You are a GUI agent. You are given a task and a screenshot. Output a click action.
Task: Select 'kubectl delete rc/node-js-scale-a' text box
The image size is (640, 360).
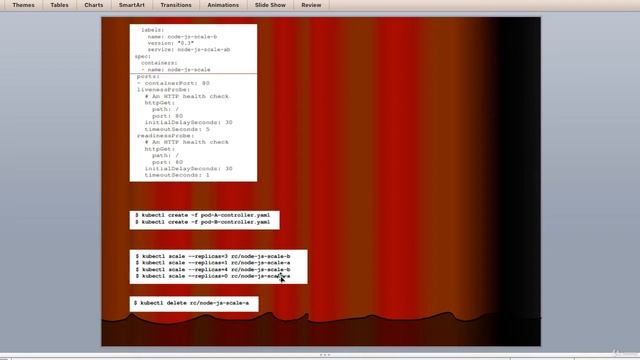click(194, 304)
